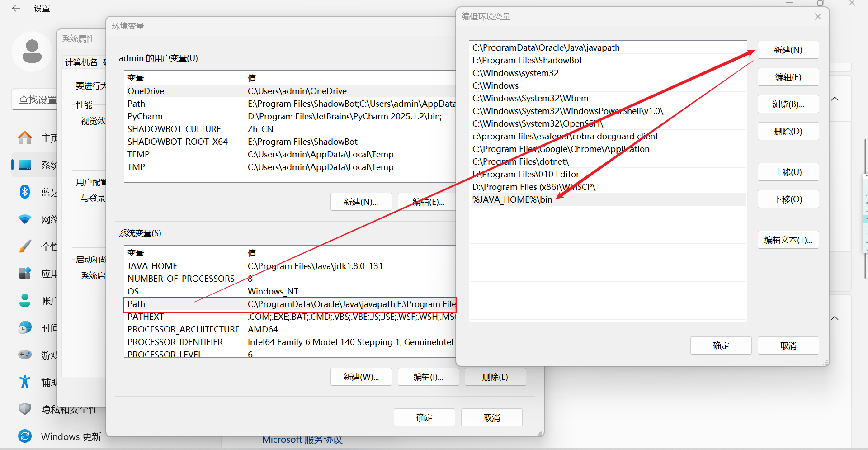Screen dimensions: 868x450
Task: Select C:\Windows\System32\OpenSSH\ entry
Action: pos(608,123)
